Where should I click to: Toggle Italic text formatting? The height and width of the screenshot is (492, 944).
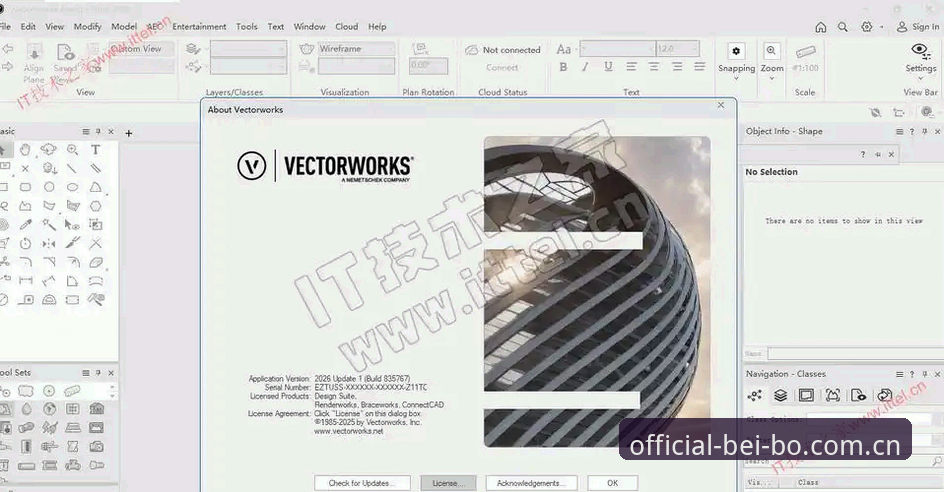click(585, 67)
